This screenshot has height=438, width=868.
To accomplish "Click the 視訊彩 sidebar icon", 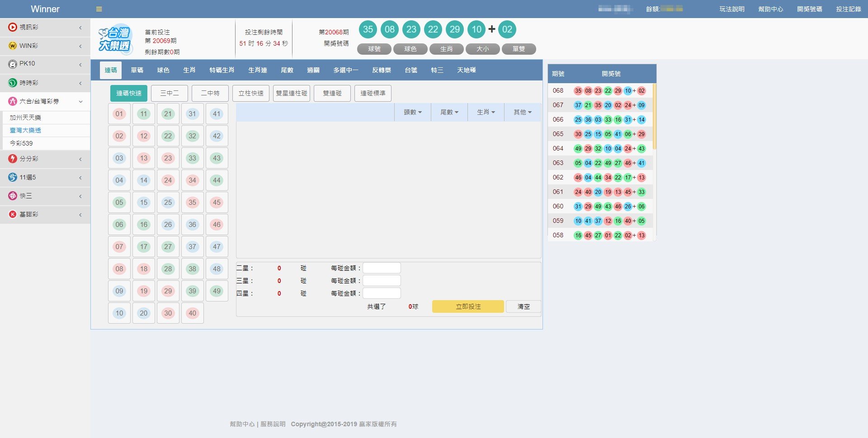I will click(13, 27).
